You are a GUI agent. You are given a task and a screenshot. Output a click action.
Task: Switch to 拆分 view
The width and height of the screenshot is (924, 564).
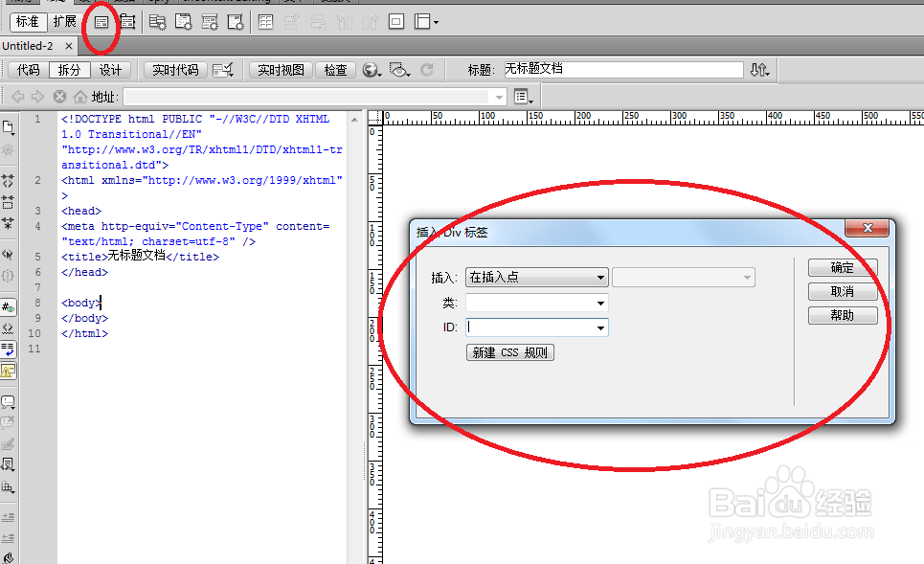click(70, 70)
